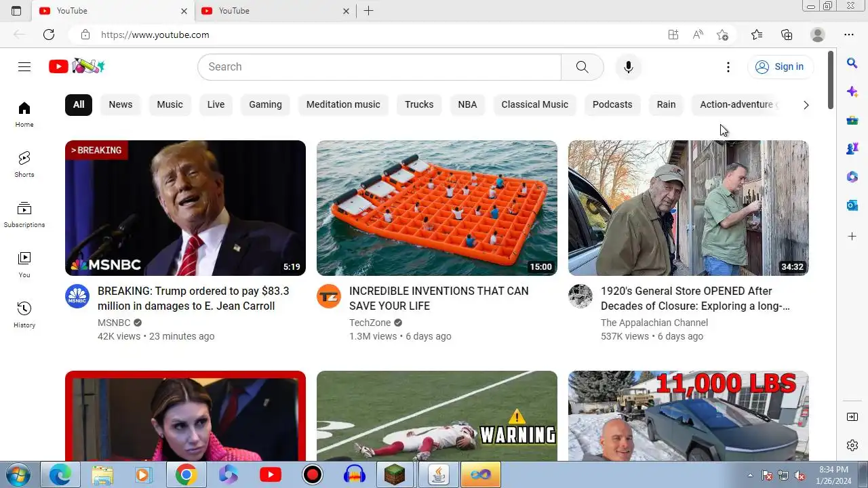
Task: Play the 11,000 LBS Cybertruck thumbnail
Action: coord(688,416)
